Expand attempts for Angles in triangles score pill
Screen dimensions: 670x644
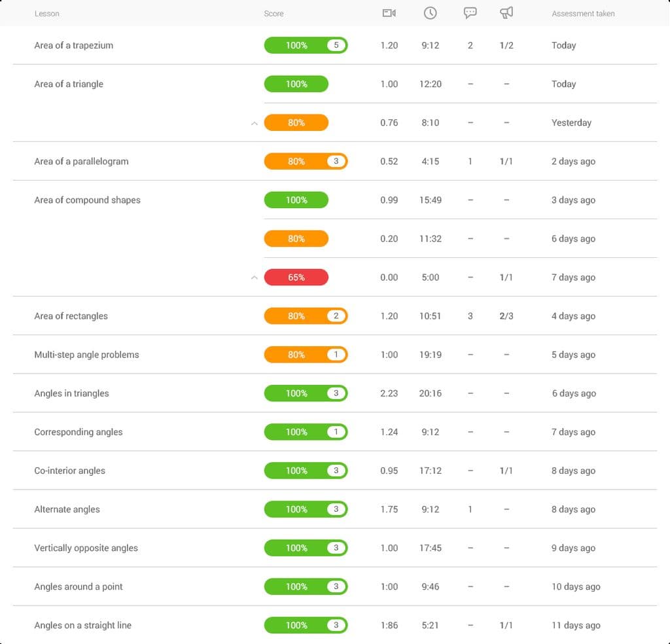pyautogui.click(x=306, y=393)
